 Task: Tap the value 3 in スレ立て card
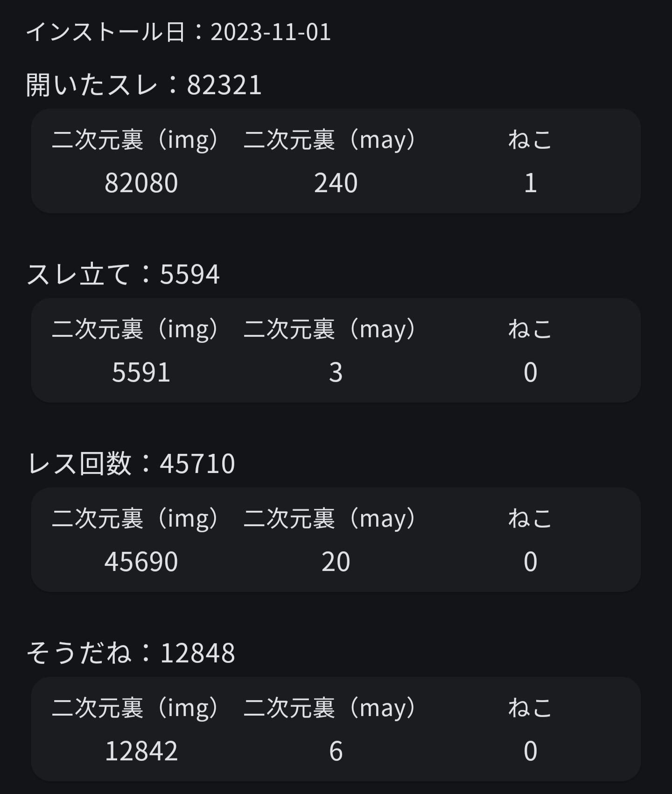coord(336,372)
